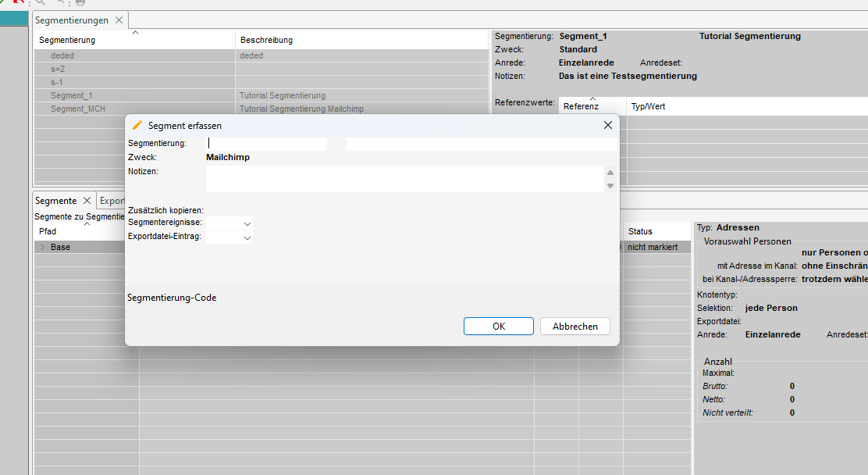
Task: Sort by Segmentierung column header
Action: (x=67, y=40)
